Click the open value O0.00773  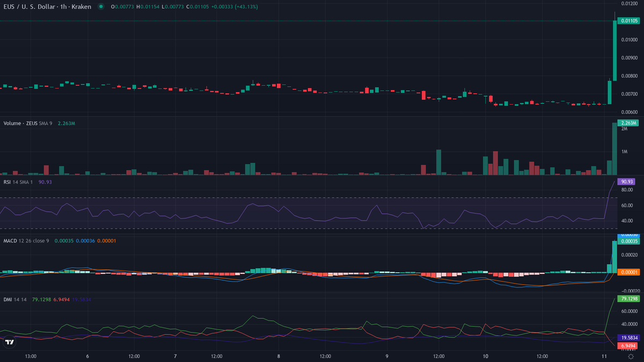click(x=123, y=6)
